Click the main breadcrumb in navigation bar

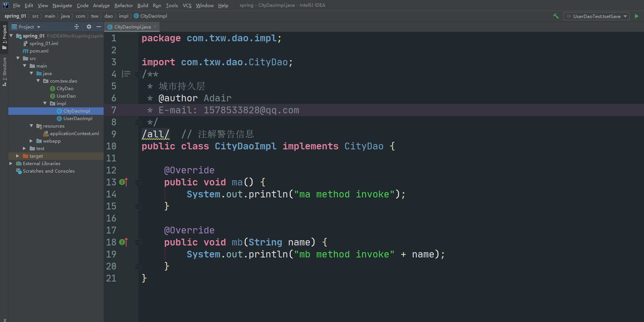[50, 16]
